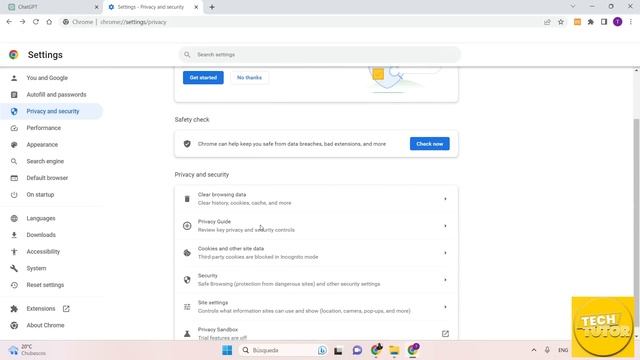This screenshot has height=360, width=640.
Task: Switch to the ChatGPT tab
Action: click(52, 7)
